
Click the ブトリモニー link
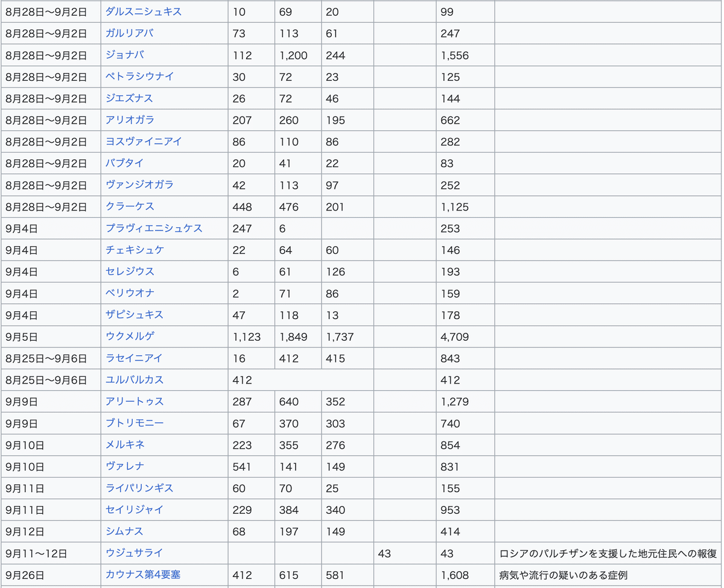(135, 423)
